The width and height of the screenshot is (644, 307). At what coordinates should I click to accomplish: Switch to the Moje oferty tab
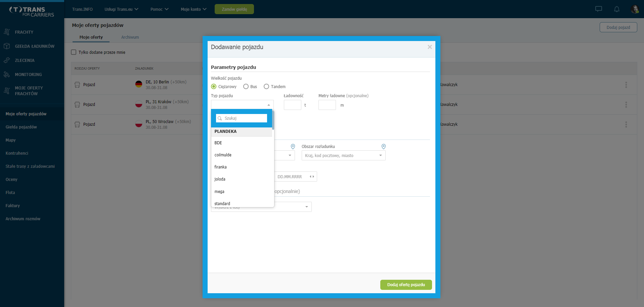pos(91,37)
